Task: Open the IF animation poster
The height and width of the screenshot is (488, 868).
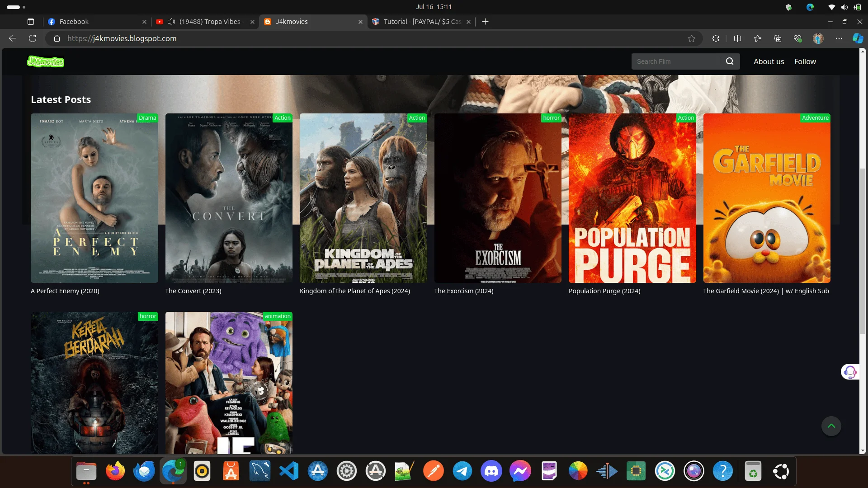Action: click(x=229, y=383)
